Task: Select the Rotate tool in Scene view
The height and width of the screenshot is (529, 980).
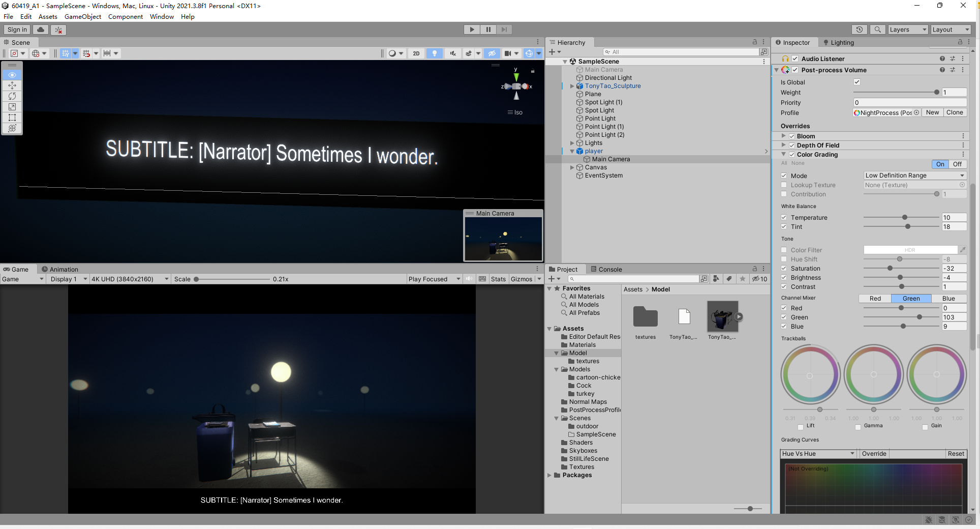Action: pyautogui.click(x=12, y=96)
